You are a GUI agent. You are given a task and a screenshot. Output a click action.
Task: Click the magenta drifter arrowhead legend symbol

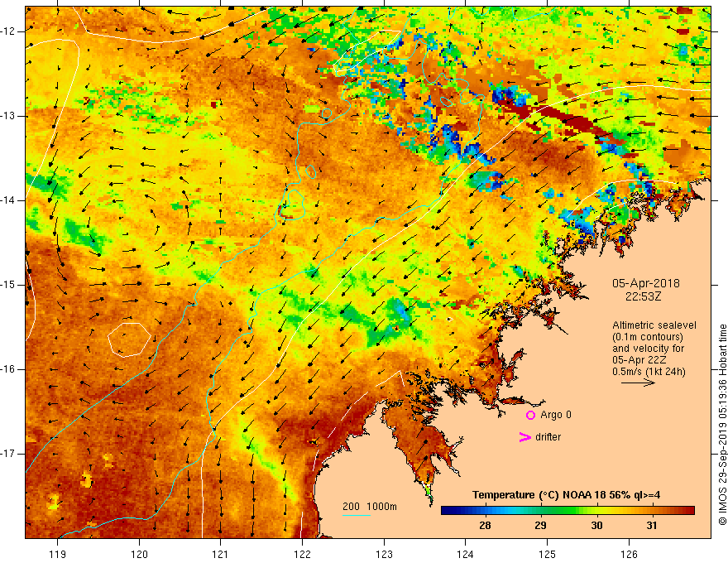pos(524,437)
